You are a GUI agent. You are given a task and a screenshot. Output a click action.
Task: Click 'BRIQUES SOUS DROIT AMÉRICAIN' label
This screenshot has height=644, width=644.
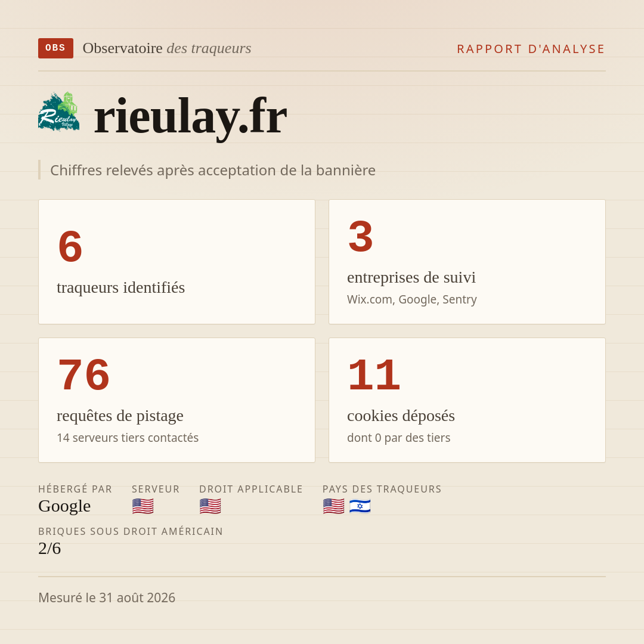point(131,531)
